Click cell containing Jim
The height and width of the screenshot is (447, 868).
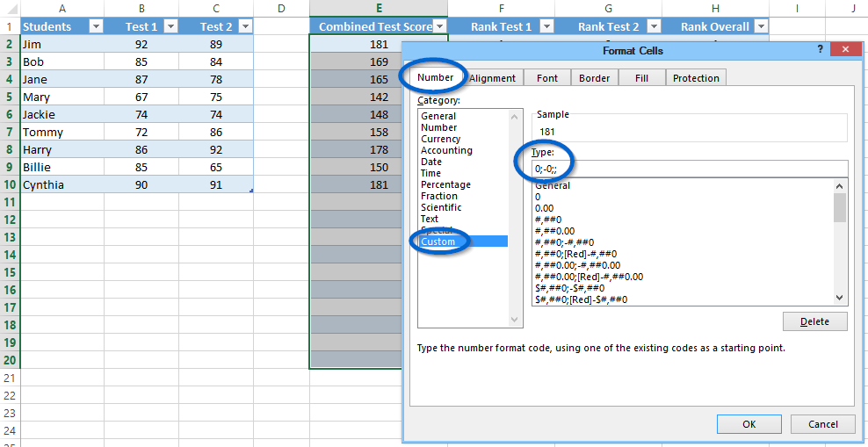pos(62,44)
